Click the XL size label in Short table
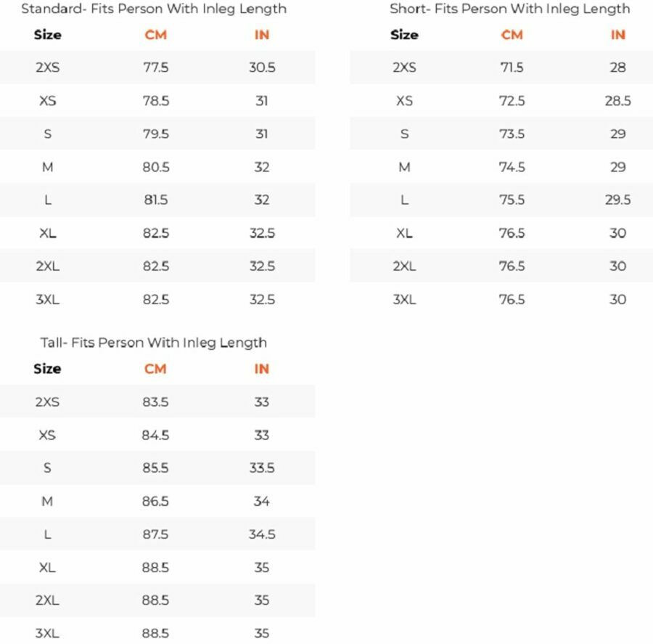 [x=404, y=233]
